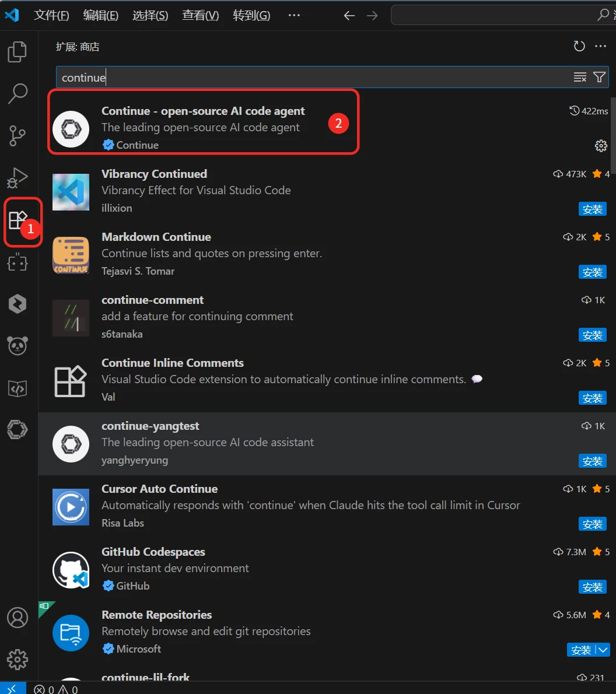The image size is (616, 694).
Task: Open the Continue icon in activity bar
Action: tap(17, 430)
